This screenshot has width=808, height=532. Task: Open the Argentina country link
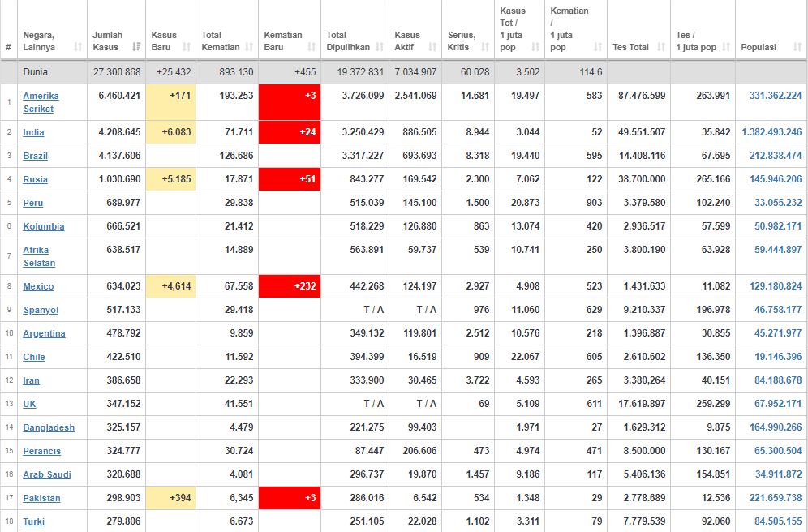45,334
